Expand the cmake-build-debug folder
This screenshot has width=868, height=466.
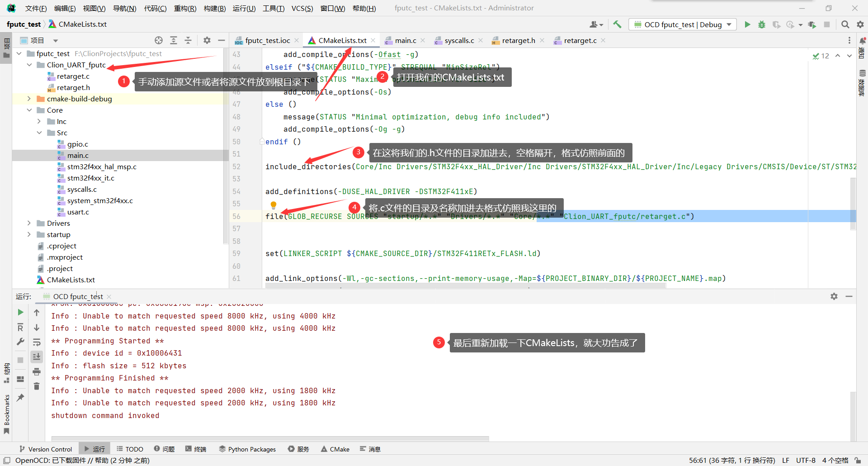click(x=29, y=99)
